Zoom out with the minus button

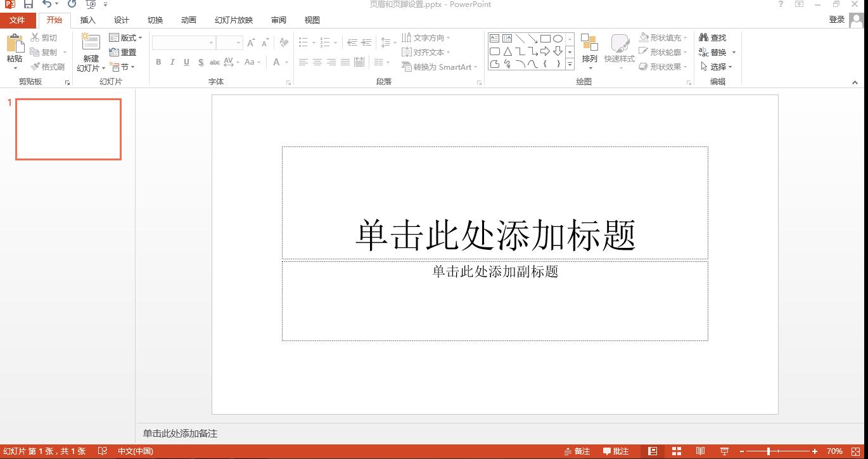(x=741, y=451)
